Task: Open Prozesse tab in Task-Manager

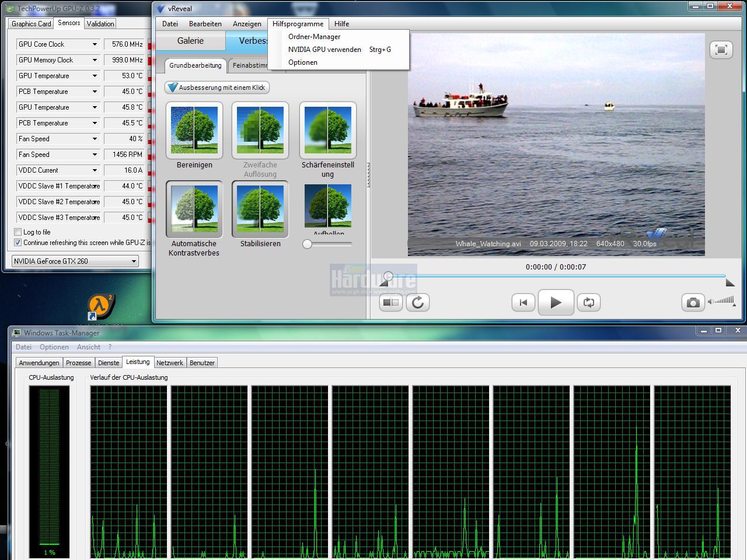Action: coord(79,363)
